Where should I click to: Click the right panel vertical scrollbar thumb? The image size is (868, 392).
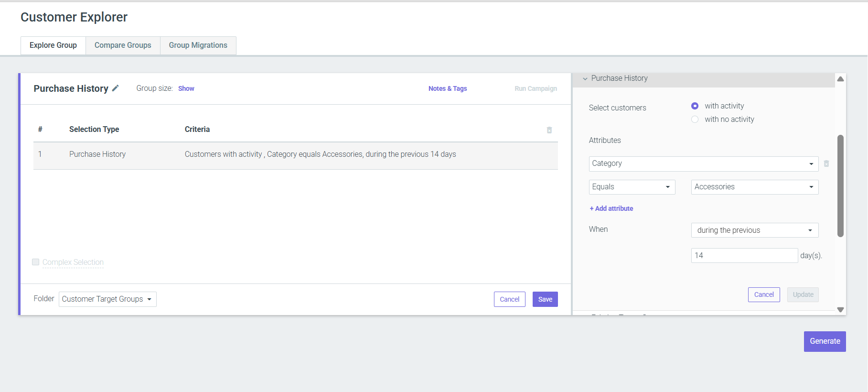[840, 186]
